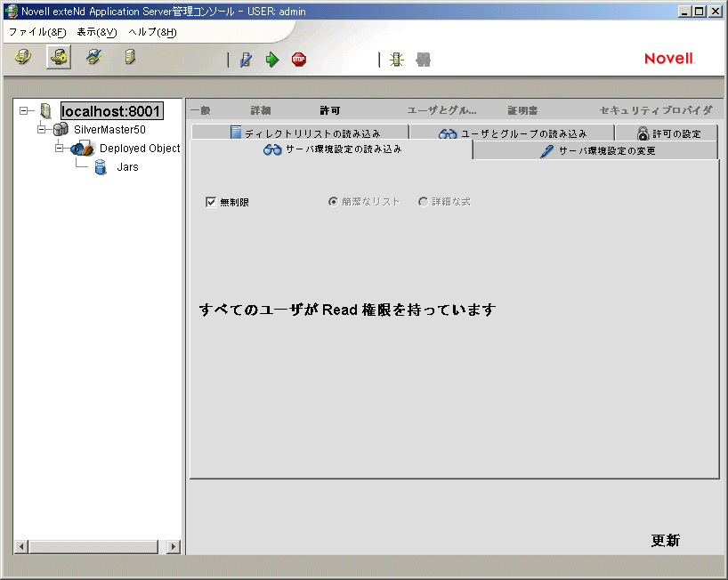Switch to the 詳細 tab

click(x=261, y=110)
